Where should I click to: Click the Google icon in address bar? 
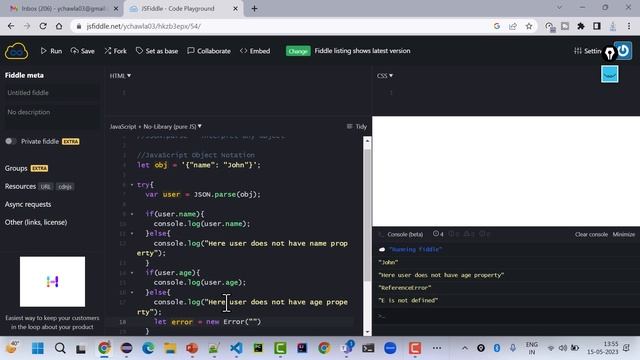click(496, 26)
